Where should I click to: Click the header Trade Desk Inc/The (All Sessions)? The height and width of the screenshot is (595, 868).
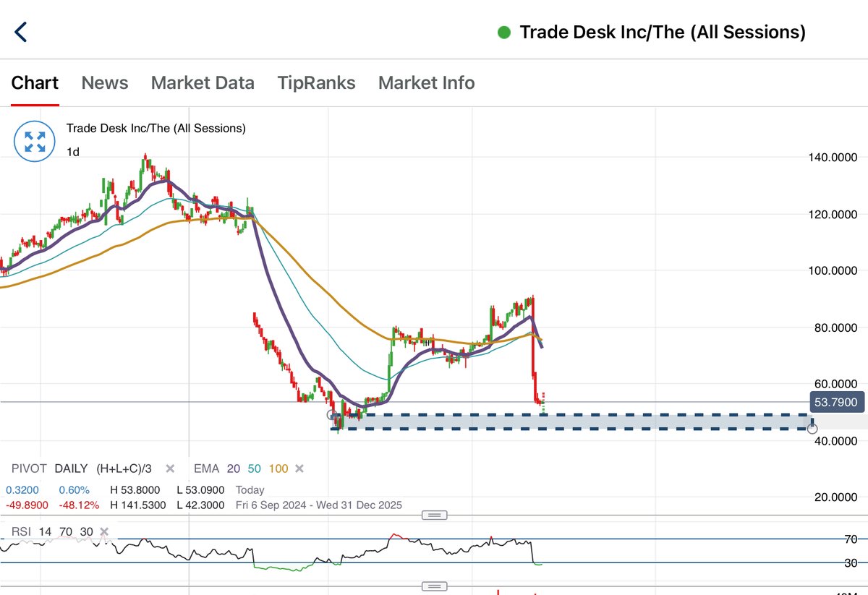(663, 32)
